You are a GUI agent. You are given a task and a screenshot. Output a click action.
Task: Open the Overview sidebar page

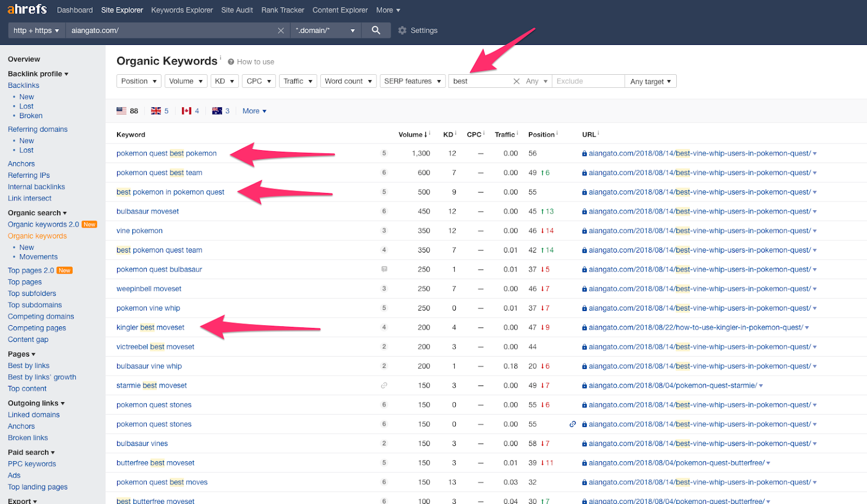[x=24, y=59]
